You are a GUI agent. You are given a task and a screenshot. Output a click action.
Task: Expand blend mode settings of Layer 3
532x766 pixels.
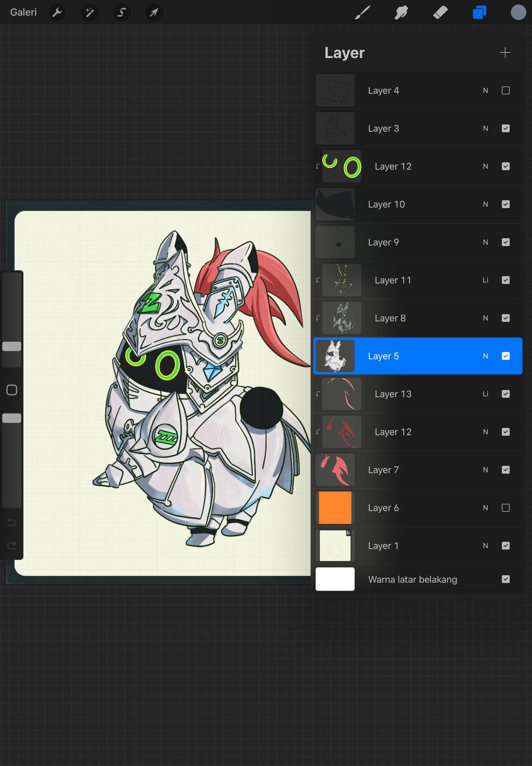click(x=485, y=128)
